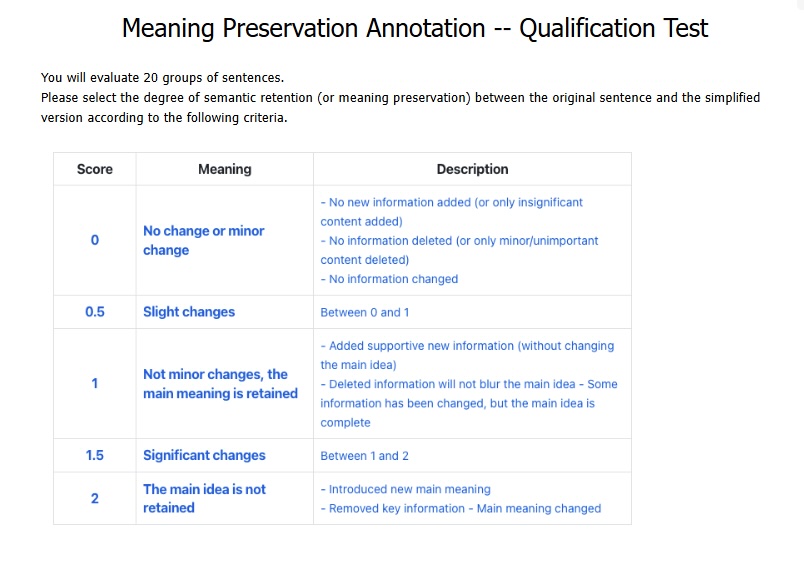Select the score 0.5 cell
The image size is (804, 586).
tap(95, 312)
